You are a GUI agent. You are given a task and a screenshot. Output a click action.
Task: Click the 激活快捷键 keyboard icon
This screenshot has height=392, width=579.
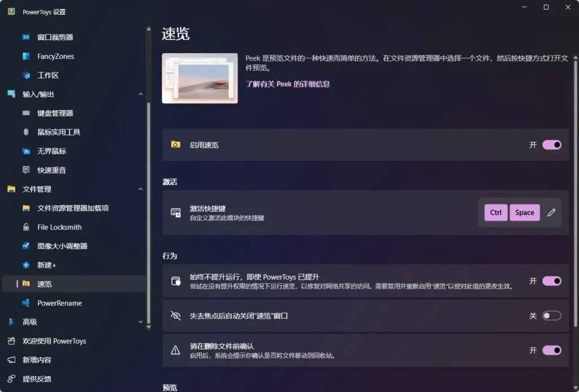click(x=176, y=213)
